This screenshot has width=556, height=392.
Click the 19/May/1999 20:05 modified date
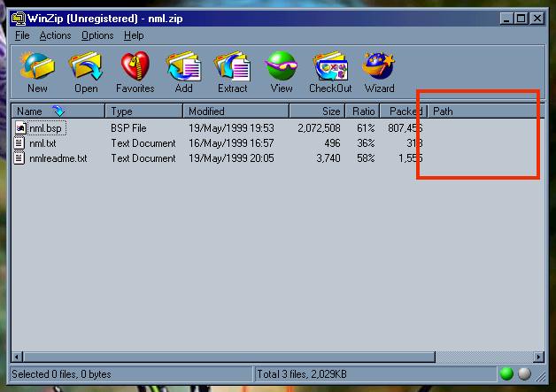(231, 158)
